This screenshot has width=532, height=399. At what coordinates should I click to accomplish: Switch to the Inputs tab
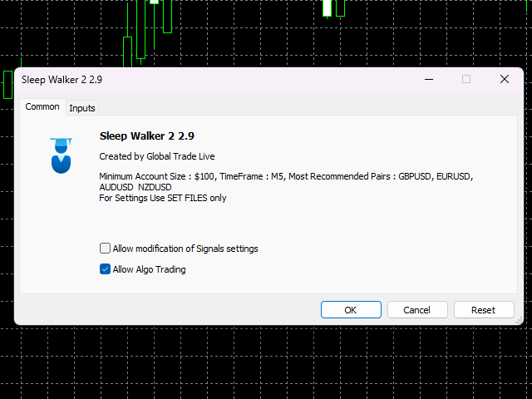[x=82, y=108]
